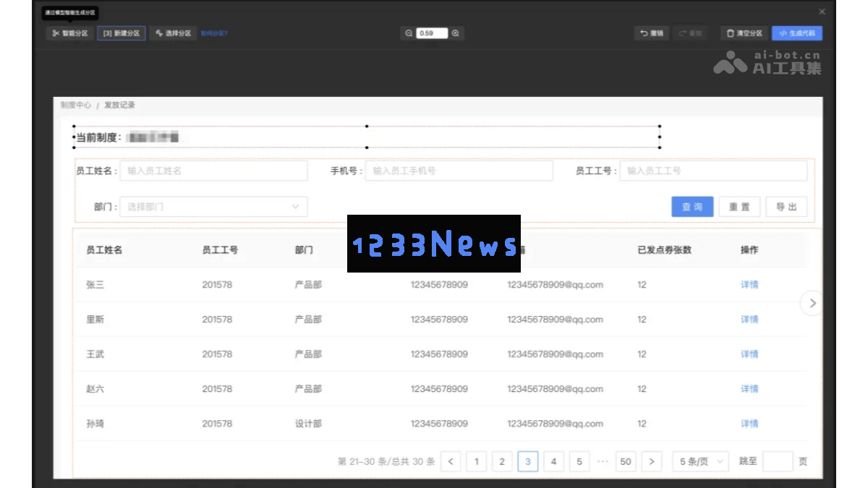Click the 里斯 name cell

coord(95,320)
